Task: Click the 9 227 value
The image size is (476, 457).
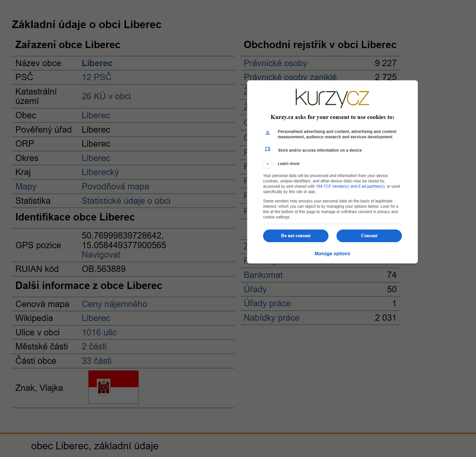Action: point(386,63)
